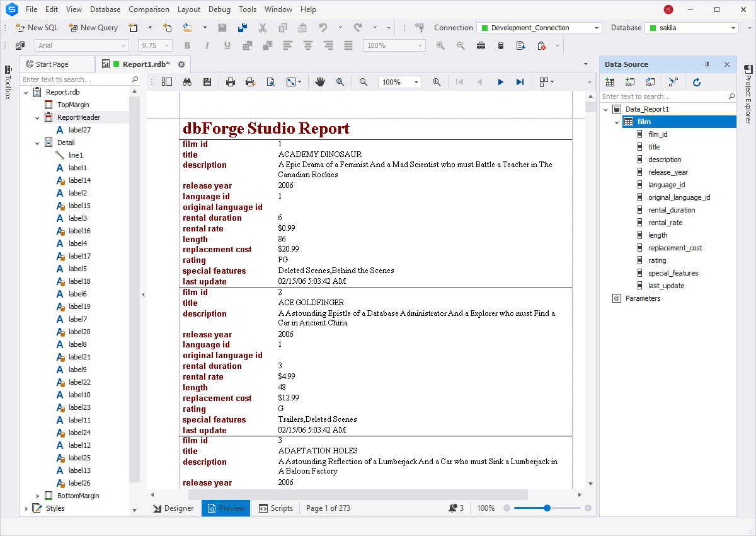Expand the BottomMargin node
The width and height of the screenshot is (756, 536).
[38, 496]
